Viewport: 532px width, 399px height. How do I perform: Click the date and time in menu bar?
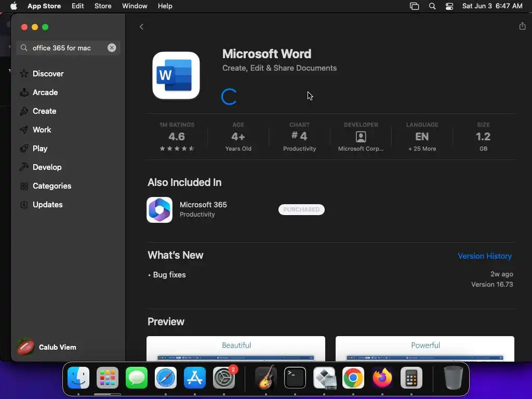[x=492, y=6]
